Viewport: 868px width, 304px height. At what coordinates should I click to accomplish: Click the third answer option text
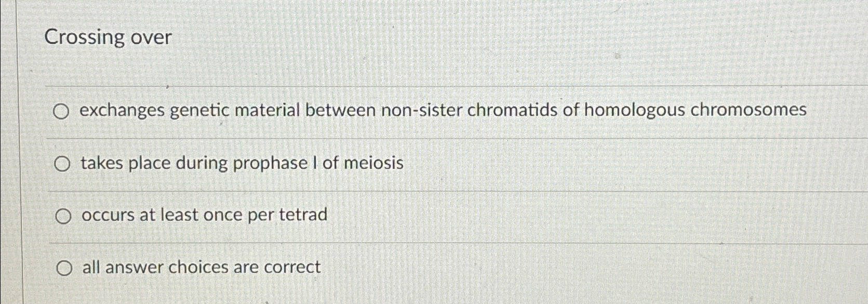click(205, 215)
